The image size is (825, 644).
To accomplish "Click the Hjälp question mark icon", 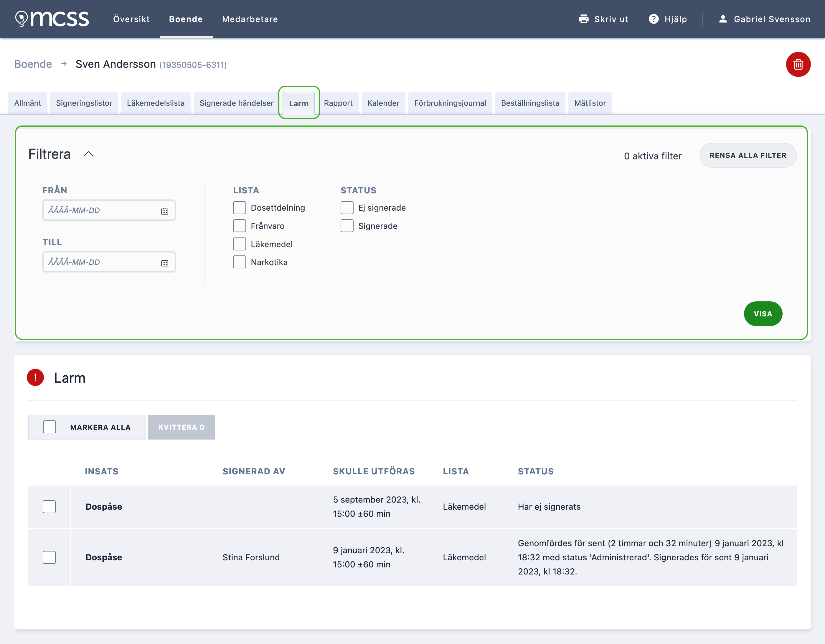I will point(654,19).
